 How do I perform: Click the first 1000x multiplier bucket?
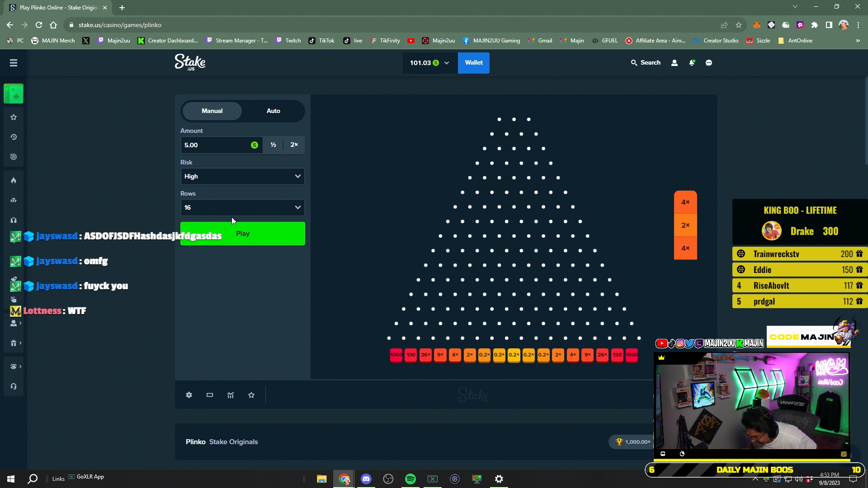(396, 355)
